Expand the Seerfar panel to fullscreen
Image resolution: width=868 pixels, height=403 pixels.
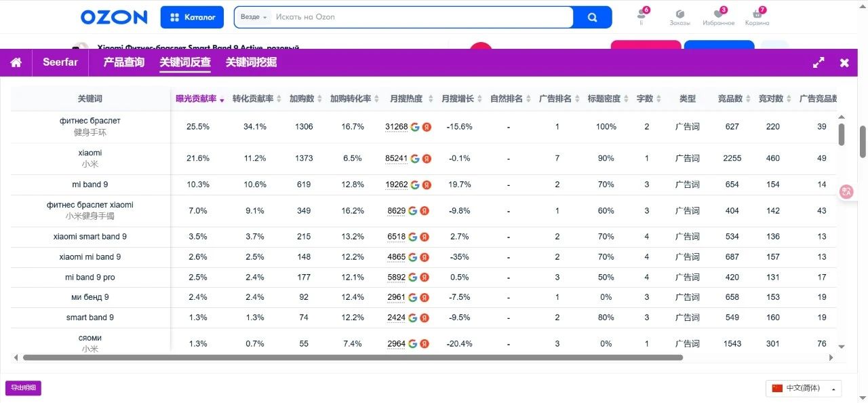(818, 62)
